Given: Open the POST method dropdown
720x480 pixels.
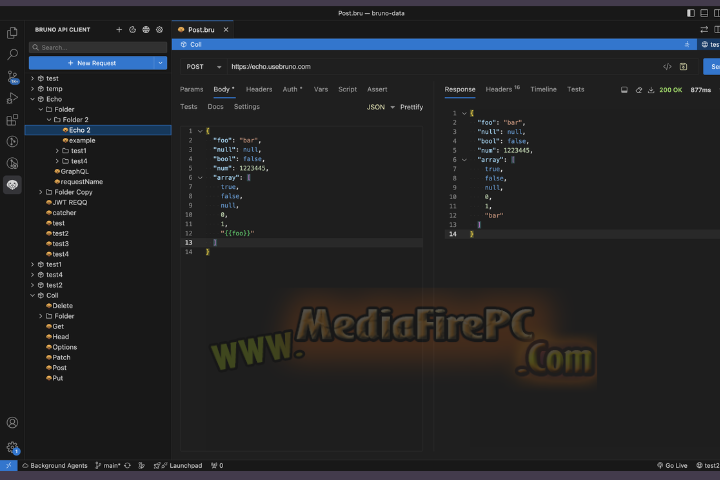Looking at the screenshot, I should click(x=203, y=67).
